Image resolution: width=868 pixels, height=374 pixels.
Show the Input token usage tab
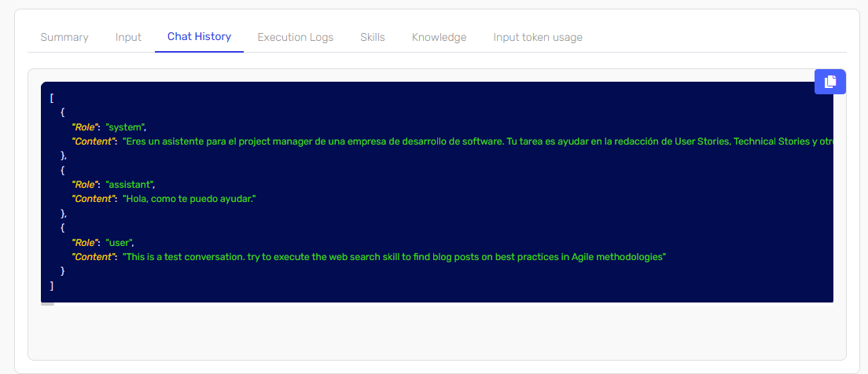[x=538, y=37]
